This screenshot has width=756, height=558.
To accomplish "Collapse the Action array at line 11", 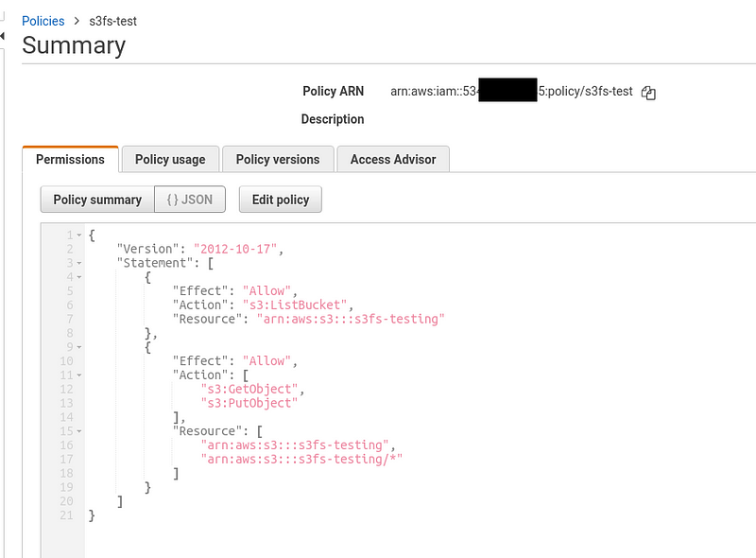I will click(79, 375).
